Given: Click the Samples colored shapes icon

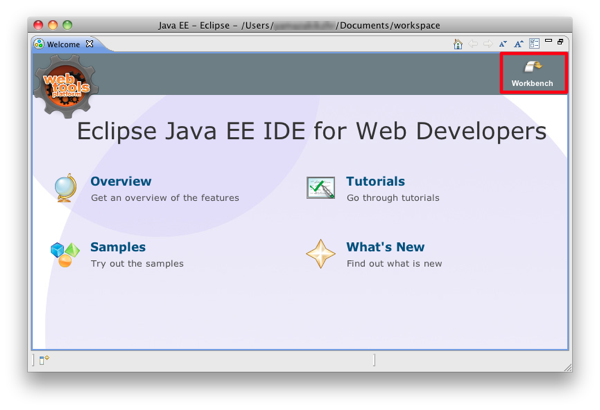Looking at the screenshot, I should click(x=65, y=254).
